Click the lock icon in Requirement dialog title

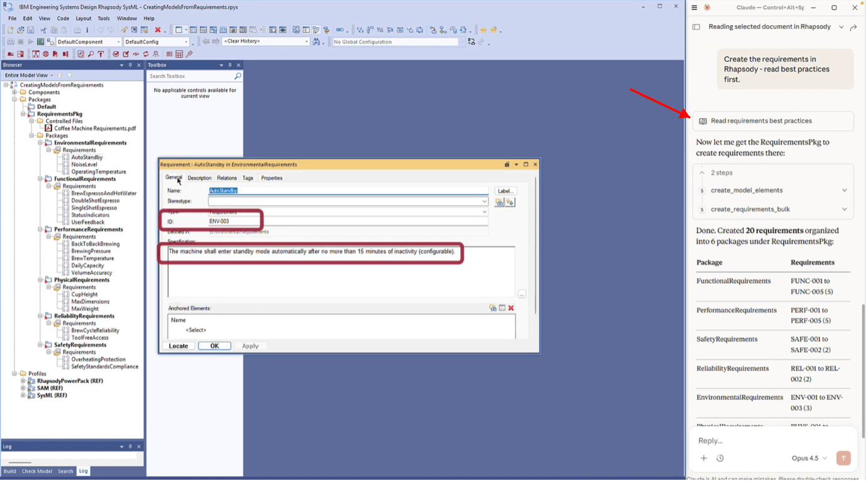[507, 165]
